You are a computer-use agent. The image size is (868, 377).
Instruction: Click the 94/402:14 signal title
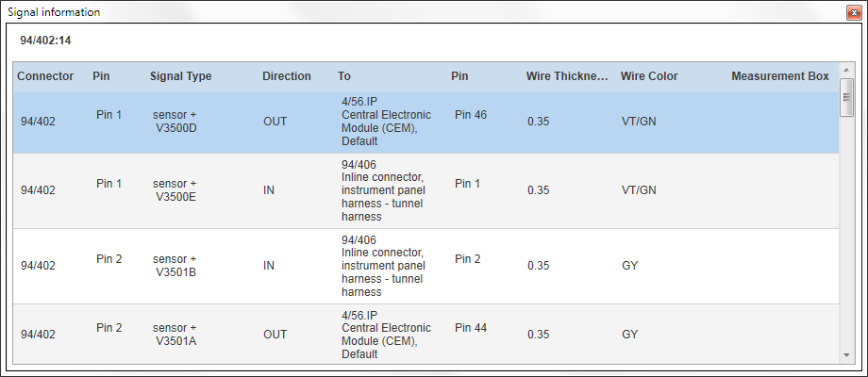coord(45,41)
